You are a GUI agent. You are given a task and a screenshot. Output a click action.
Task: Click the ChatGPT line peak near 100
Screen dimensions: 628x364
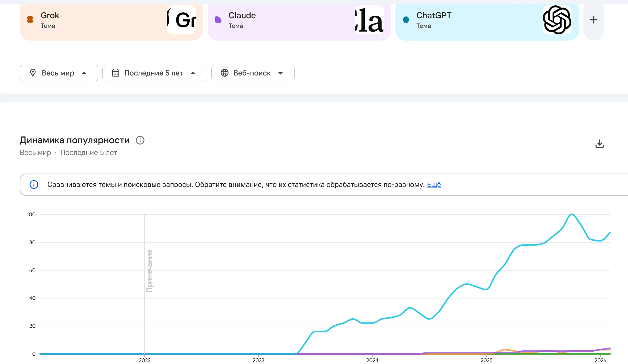572,214
